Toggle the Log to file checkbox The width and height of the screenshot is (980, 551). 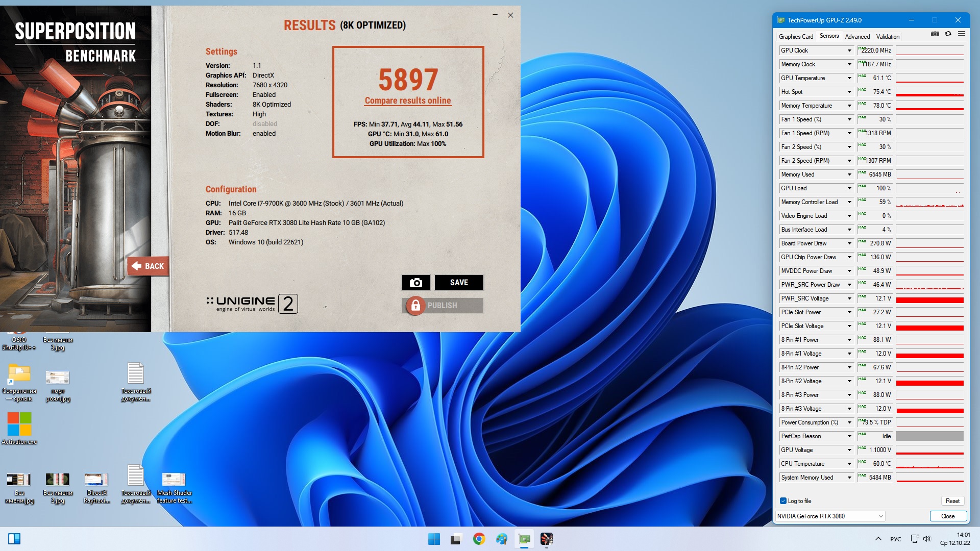[783, 501]
